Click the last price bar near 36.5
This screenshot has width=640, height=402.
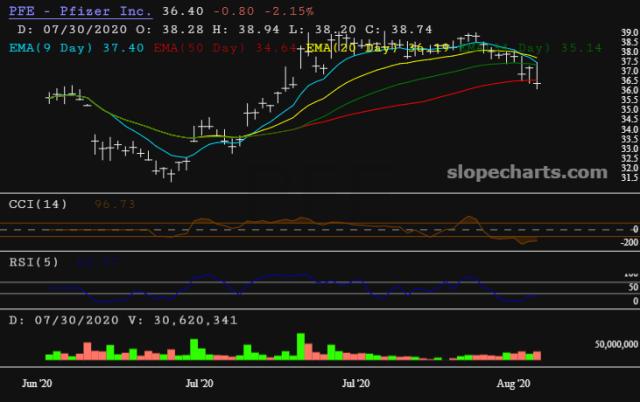coord(538,83)
